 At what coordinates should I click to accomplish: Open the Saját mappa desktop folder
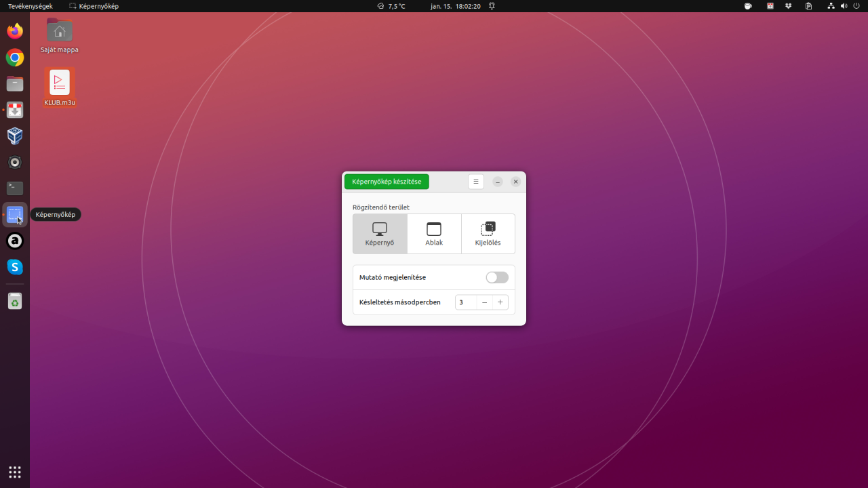(59, 36)
